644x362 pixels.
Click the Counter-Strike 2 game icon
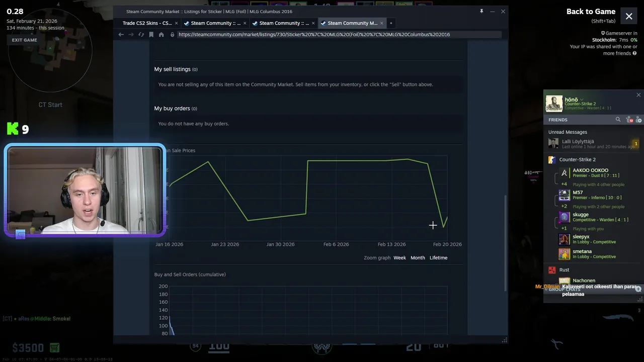click(x=552, y=160)
